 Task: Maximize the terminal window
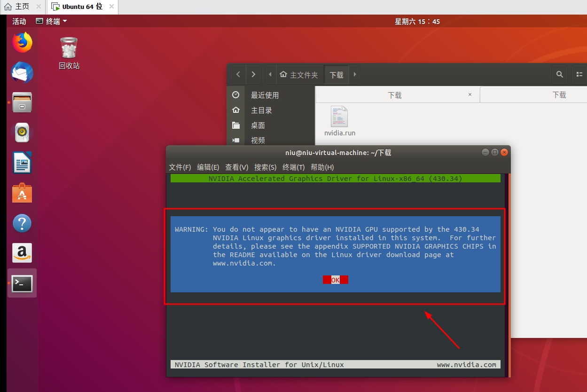click(x=495, y=152)
